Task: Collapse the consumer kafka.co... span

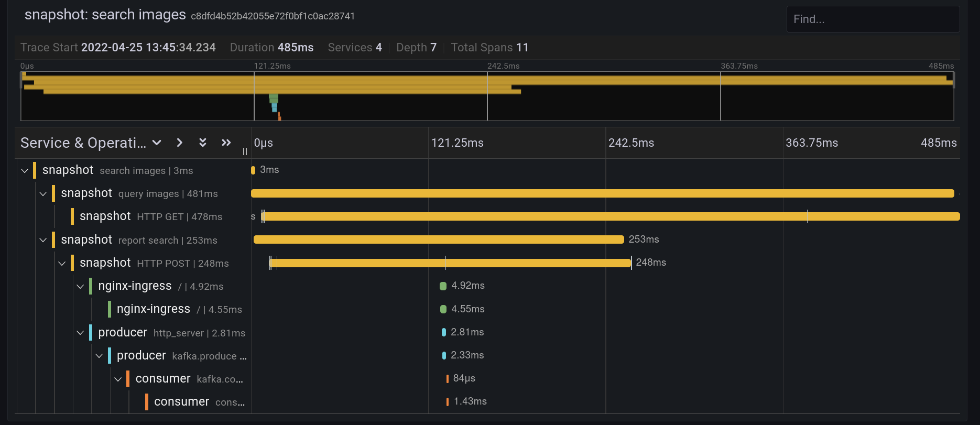Action: pos(118,379)
